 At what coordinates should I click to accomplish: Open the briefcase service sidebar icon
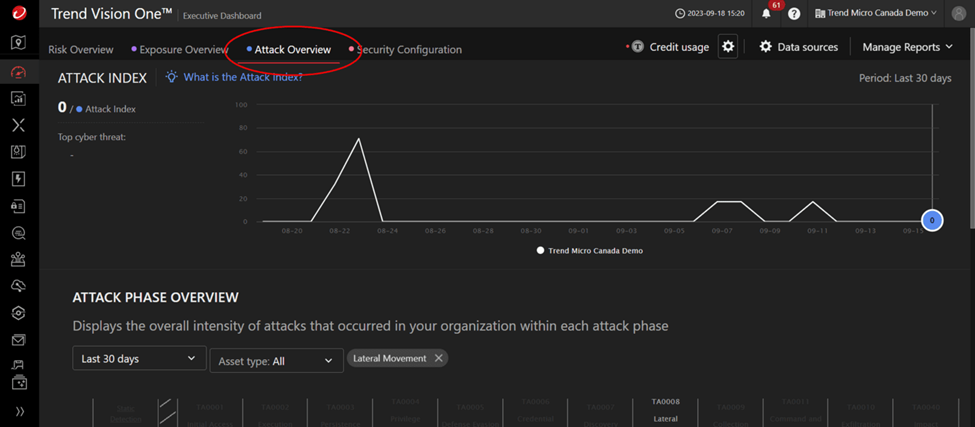point(19,383)
